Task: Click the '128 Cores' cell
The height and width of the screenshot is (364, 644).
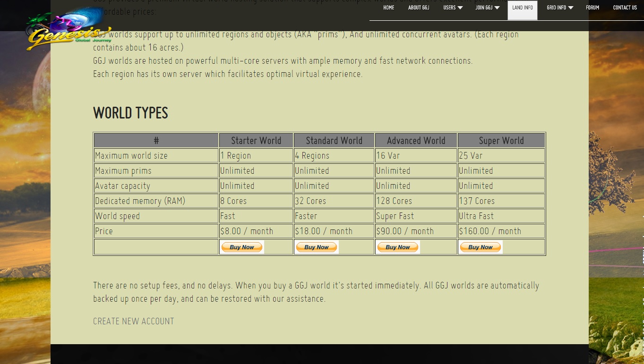Action: [x=416, y=201]
